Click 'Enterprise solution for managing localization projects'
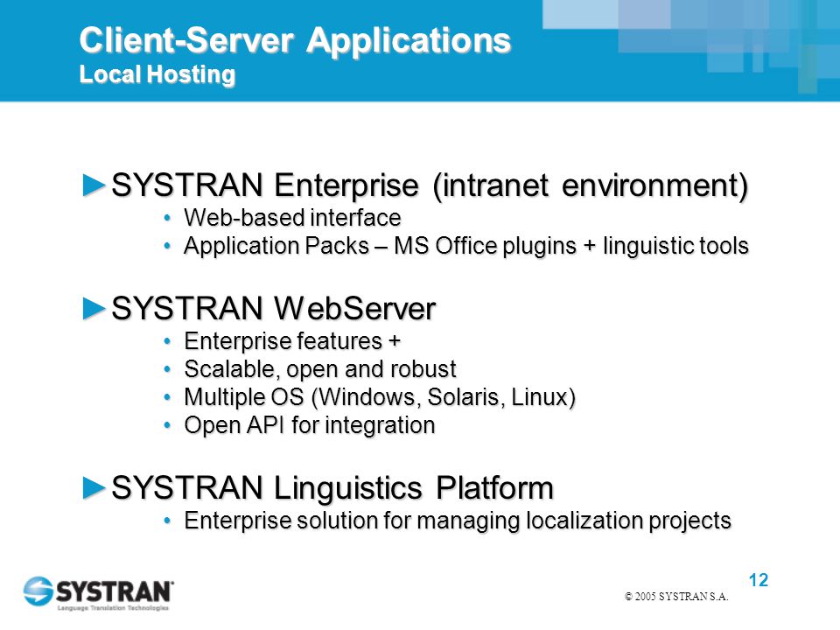840x630 pixels. (x=458, y=521)
